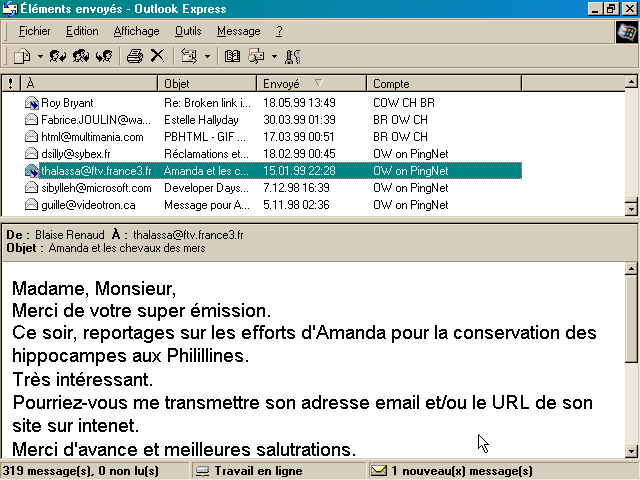This screenshot has height=480, width=640.
Task: Click the envelope icon beside sibylleh@microsoft.com
Action: point(31,188)
